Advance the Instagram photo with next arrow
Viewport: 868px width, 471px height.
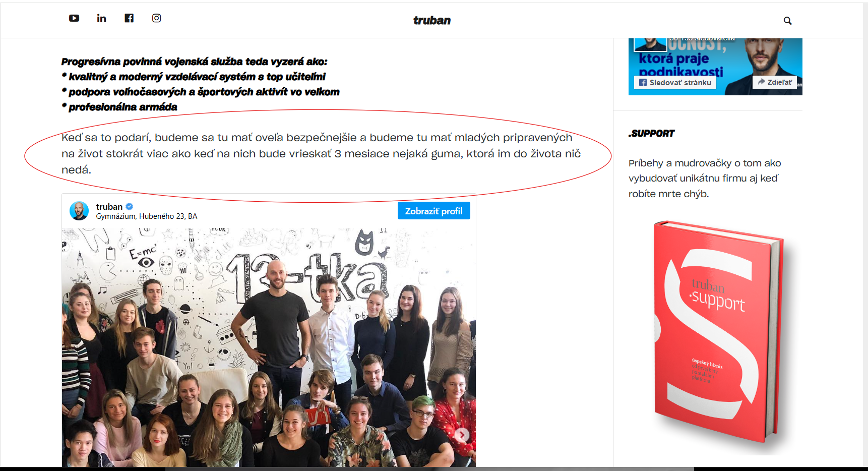(462, 435)
